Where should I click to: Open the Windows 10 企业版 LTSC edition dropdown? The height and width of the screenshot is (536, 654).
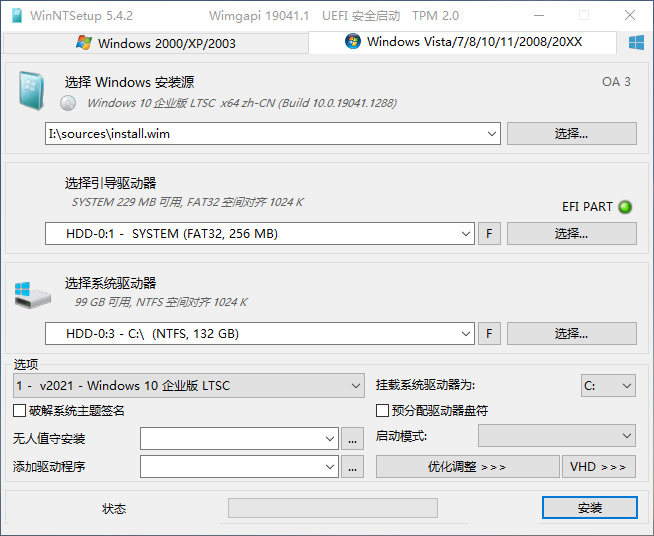[357, 385]
